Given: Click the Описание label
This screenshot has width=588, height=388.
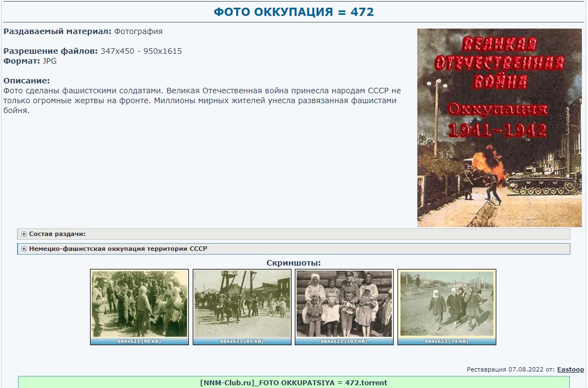Looking at the screenshot, I should pos(26,81).
